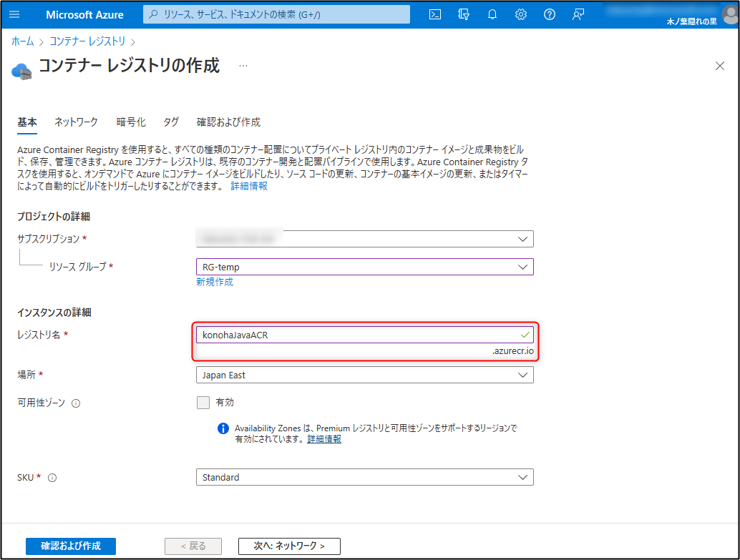Focus the top resource search box

276,14
